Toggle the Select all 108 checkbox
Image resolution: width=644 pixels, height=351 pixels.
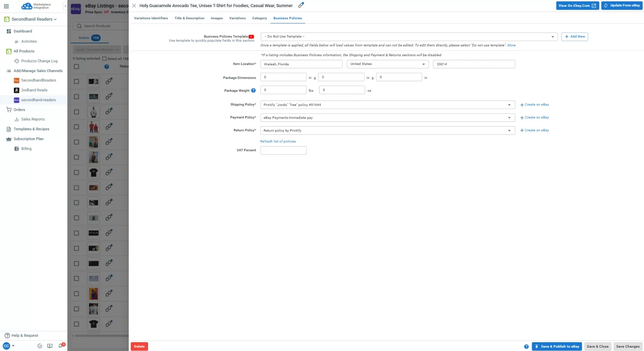pos(104,59)
